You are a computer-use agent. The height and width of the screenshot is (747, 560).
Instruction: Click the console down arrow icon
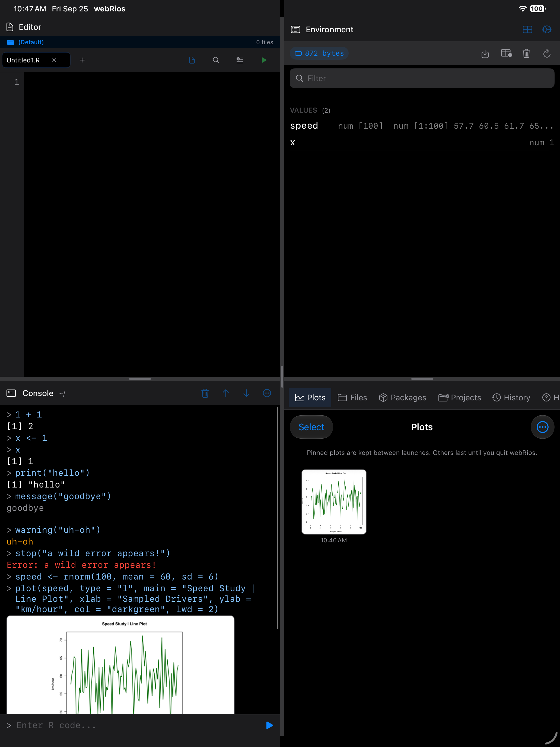tap(246, 393)
